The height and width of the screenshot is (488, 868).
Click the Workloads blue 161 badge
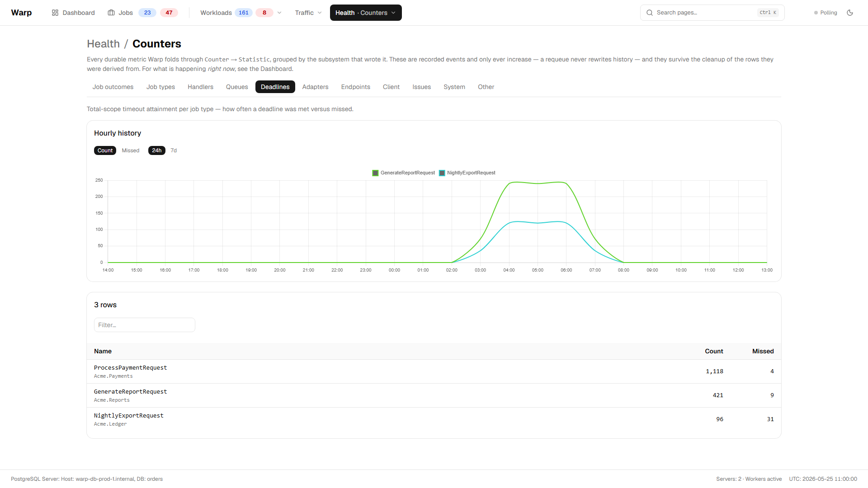coord(244,13)
